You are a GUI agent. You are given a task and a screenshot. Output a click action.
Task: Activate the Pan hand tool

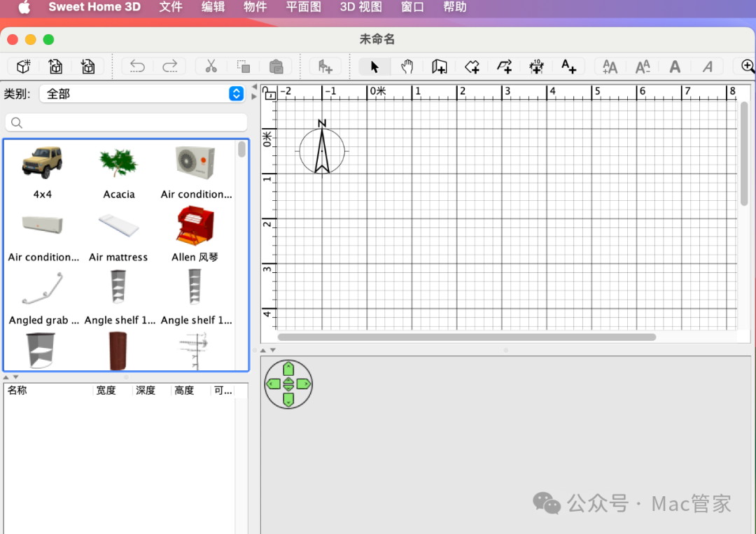(407, 66)
